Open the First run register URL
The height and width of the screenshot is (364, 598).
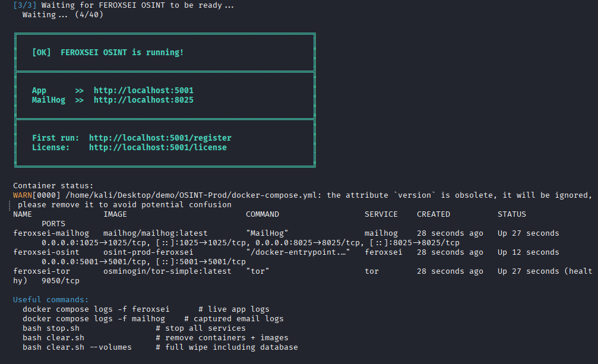click(160, 138)
